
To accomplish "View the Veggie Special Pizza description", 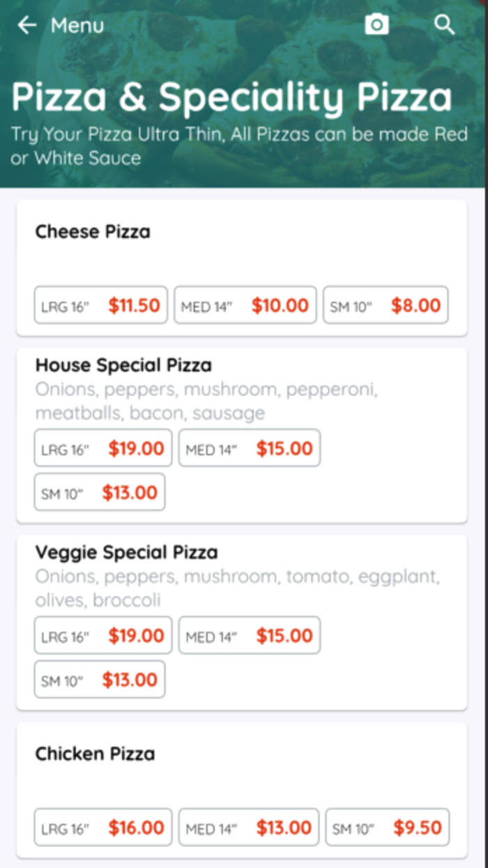I will pos(237,588).
